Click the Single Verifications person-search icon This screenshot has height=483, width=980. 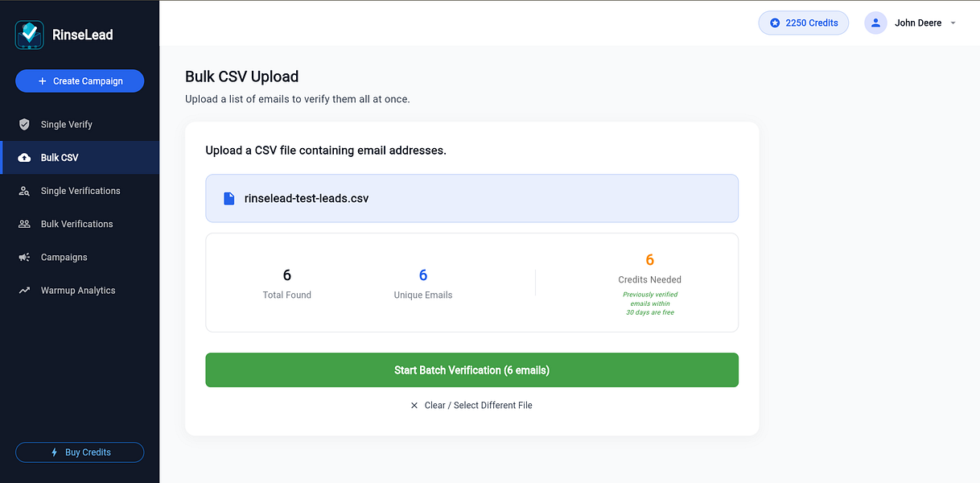24,191
